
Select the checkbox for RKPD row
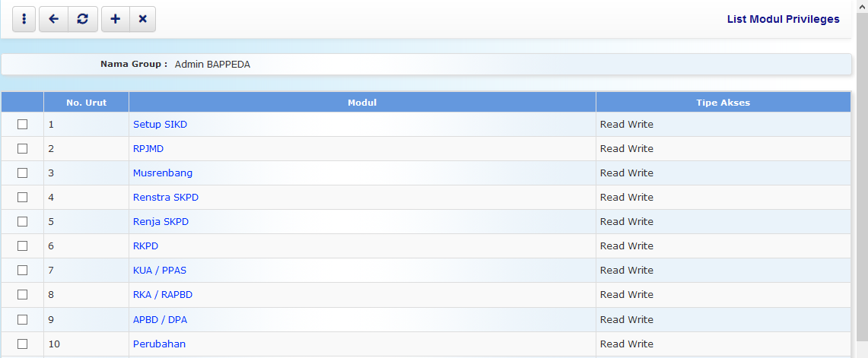click(22, 246)
